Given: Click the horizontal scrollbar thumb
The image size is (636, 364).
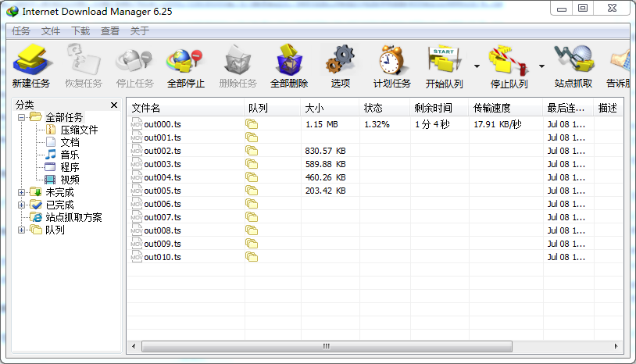Looking at the screenshot, I should click(x=327, y=347).
